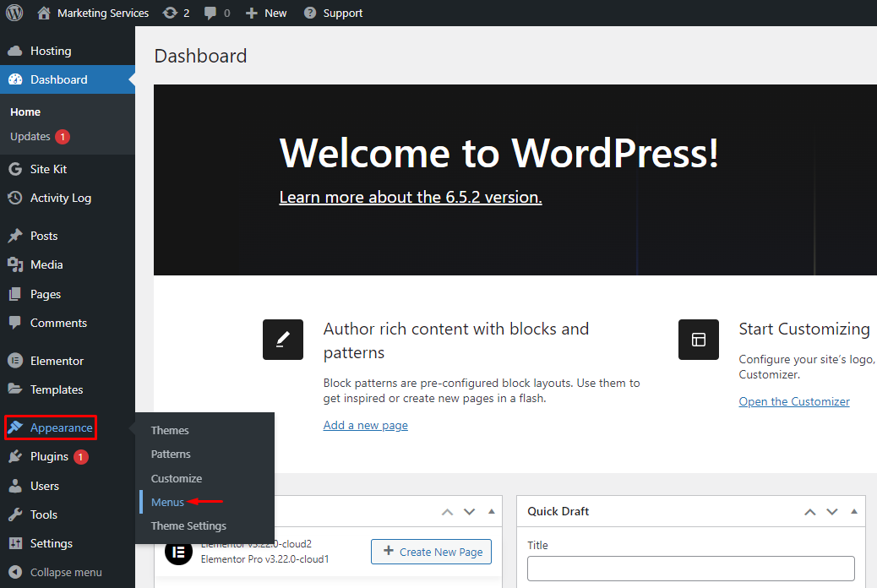Click the pencil edit icon beside Author rich content
Screen dimensions: 877x588
(x=283, y=340)
